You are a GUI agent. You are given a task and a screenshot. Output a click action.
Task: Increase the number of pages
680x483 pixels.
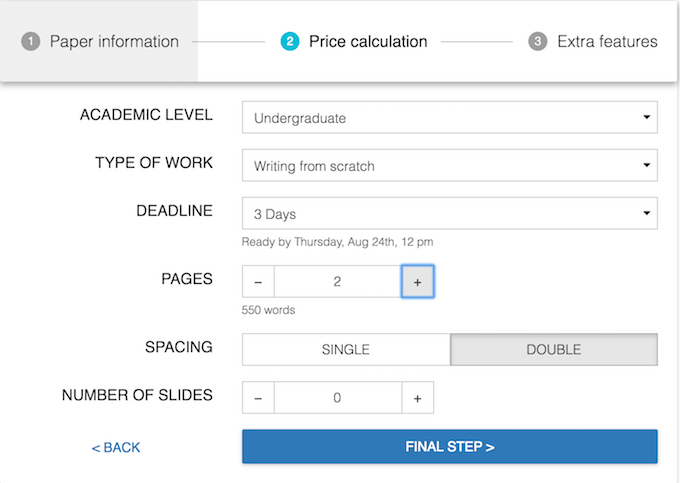417,282
